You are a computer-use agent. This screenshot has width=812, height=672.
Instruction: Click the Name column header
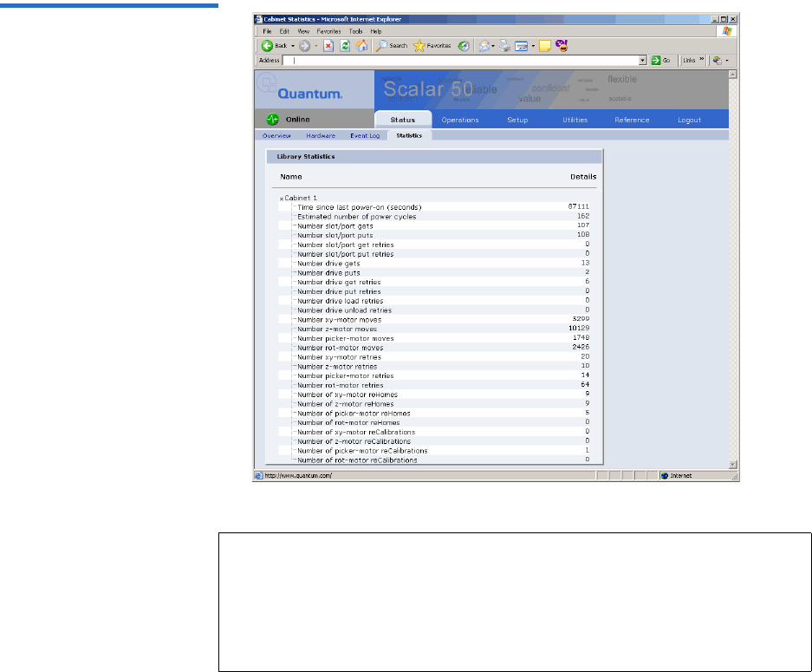(x=291, y=177)
